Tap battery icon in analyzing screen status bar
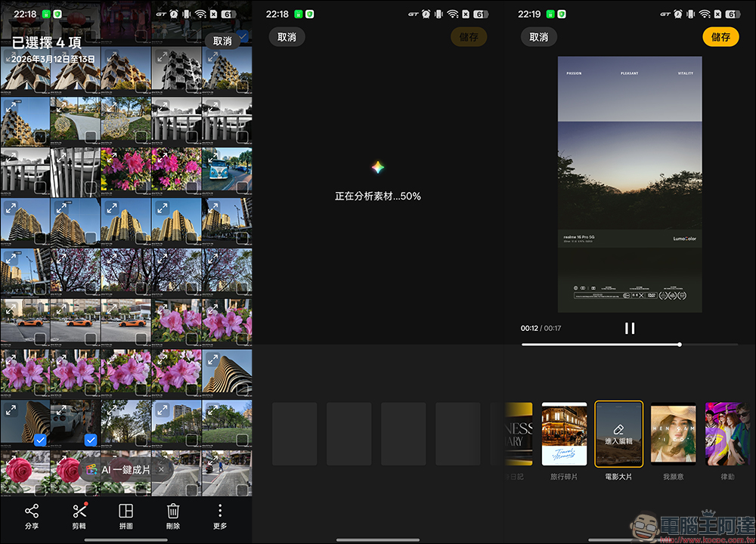 click(x=481, y=14)
